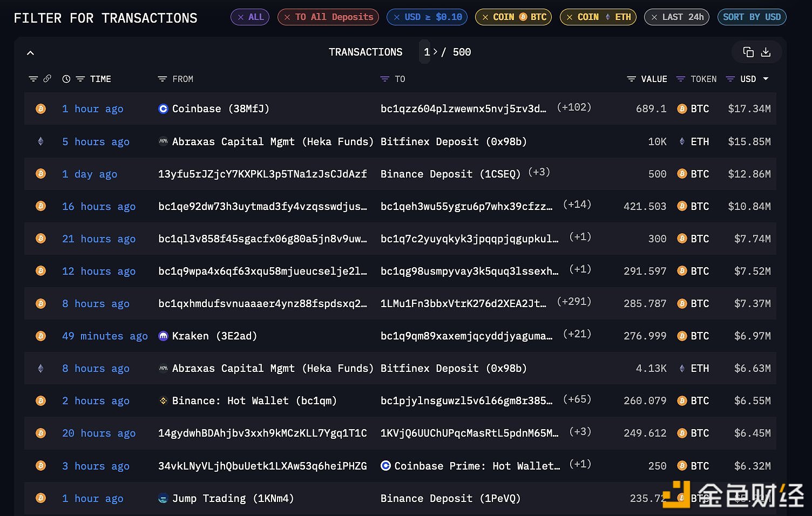The height and width of the screenshot is (516, 812).
Task: Click the 1 day ago timestamp
Action: click(90, 174)
